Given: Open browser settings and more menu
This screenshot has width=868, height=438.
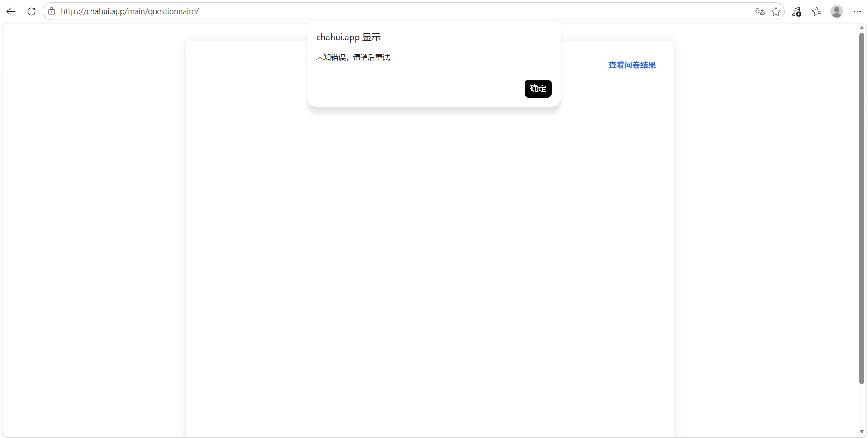Looking at the screenshot, I should 857,11.
